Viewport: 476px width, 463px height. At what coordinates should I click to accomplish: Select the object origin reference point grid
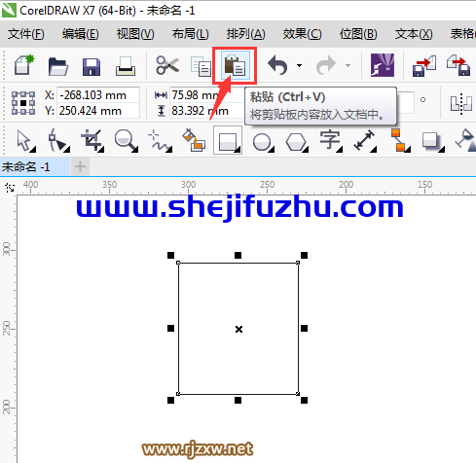pos(23,103)
